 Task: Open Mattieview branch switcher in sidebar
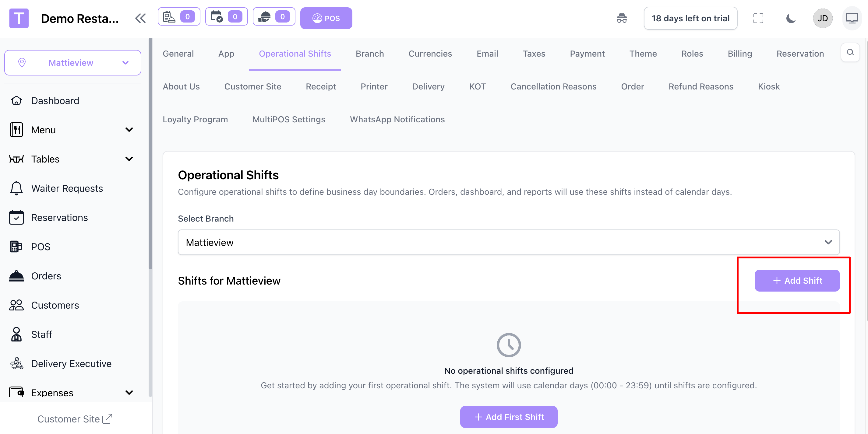(x=72, y=63)
